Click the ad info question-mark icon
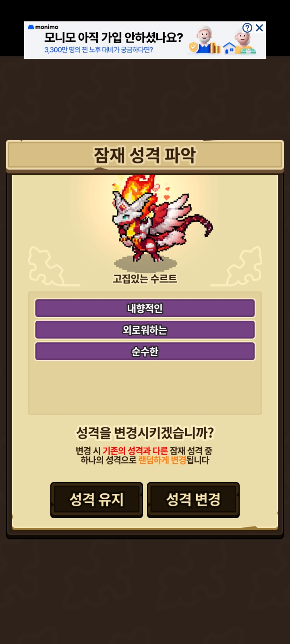Image resolution: width=290 pixels, height=644 pixels. coord(247,27)
